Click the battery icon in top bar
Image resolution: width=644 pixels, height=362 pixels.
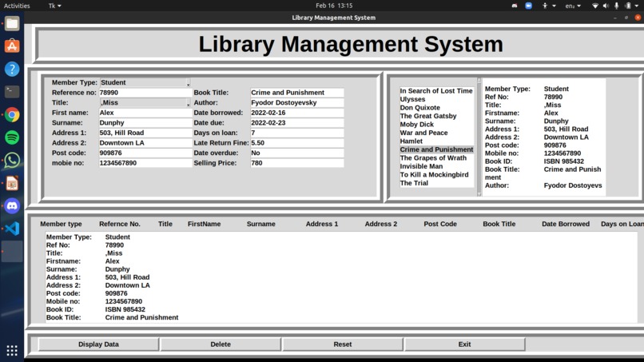627,6
